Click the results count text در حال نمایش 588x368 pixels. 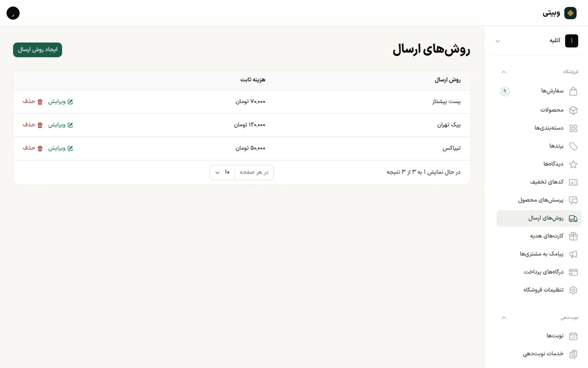pos(424,172)
